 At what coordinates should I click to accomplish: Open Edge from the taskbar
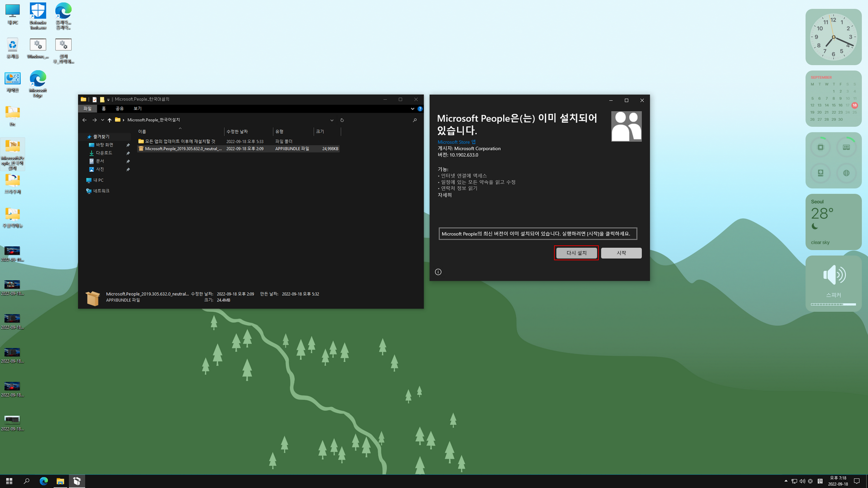coord(44,481)
